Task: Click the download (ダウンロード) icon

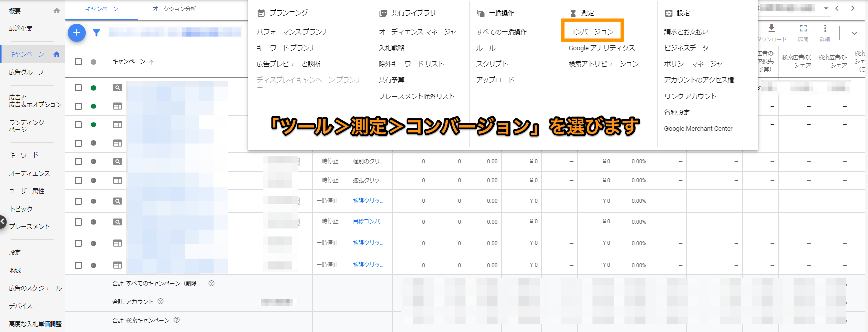Action: (x=771, y=28)
